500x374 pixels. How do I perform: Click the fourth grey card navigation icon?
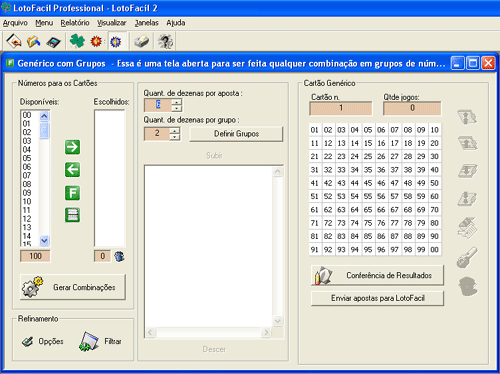[467, 198]
